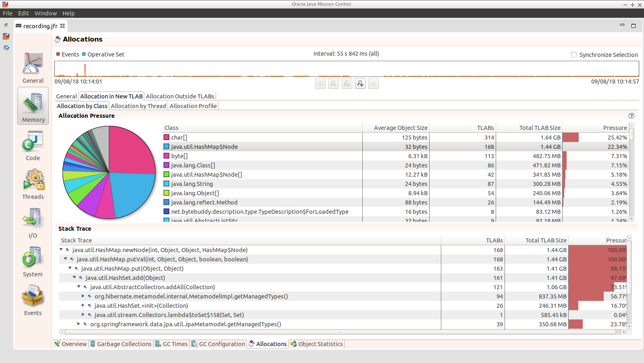Select the java.lang.String class row
This screenshot has width=644, height=363.
pyautogui.click(x=395, y=184)
